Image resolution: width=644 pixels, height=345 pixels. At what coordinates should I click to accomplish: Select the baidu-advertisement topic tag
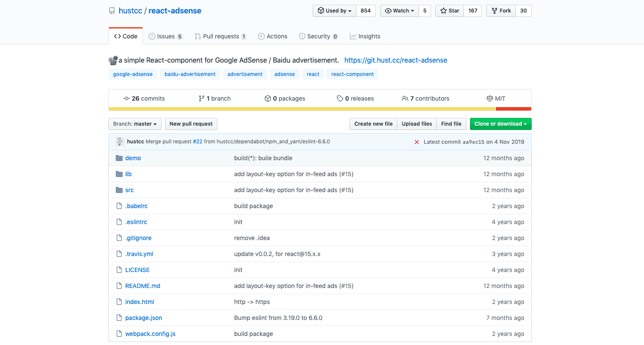(190, 74)
